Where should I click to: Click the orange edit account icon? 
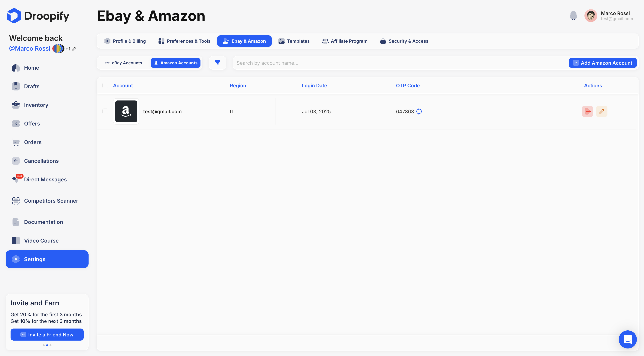point(602,111)
